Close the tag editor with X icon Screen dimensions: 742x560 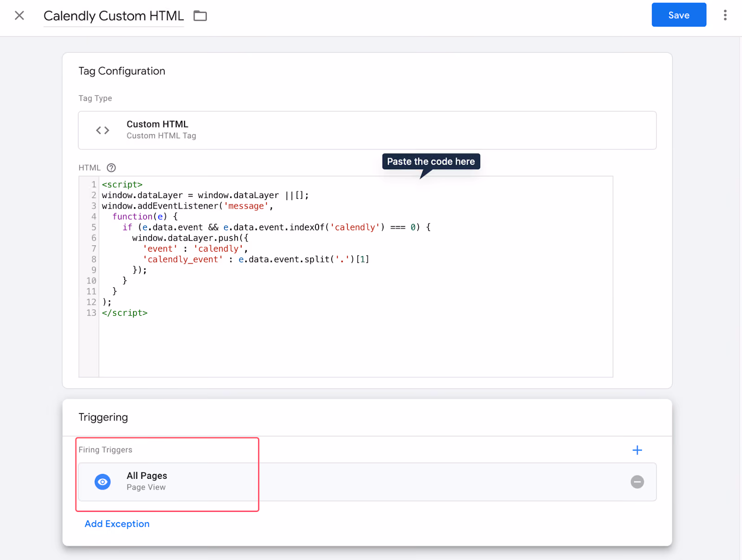(x=19, y=16)
